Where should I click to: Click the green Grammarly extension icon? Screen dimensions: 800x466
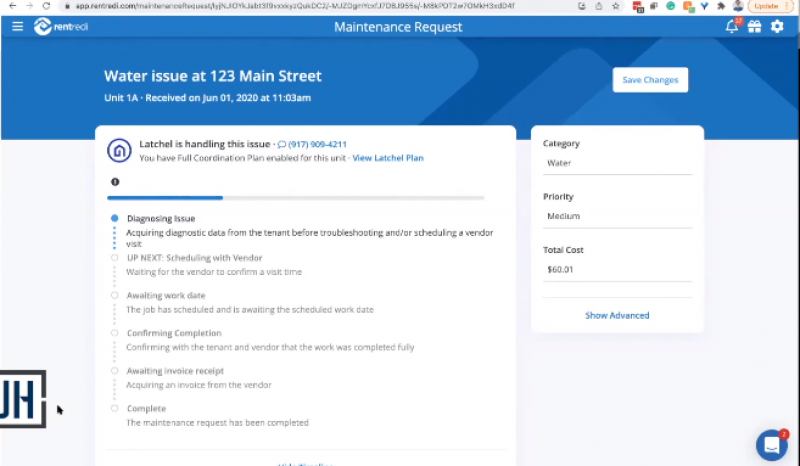point(671,6)
